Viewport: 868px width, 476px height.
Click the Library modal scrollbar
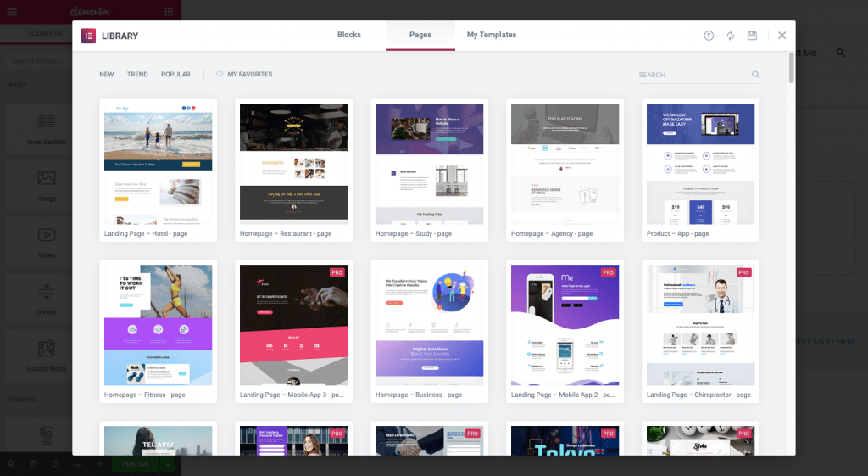791,68
